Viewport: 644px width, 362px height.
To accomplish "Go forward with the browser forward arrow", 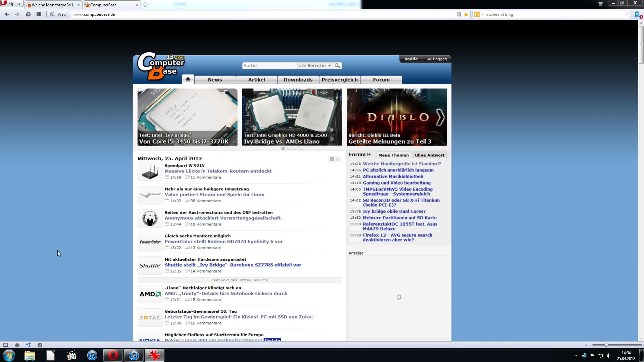I will pyautogui.click(x=17, y=14).
